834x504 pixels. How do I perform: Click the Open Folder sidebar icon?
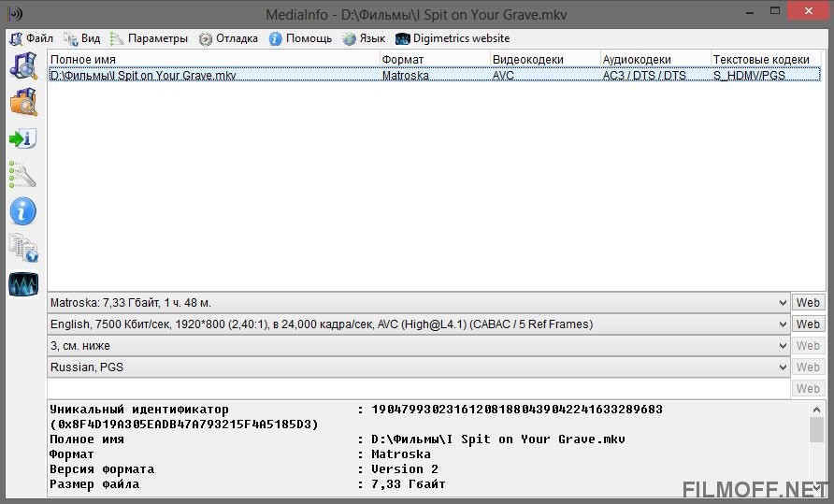[22, 101]
